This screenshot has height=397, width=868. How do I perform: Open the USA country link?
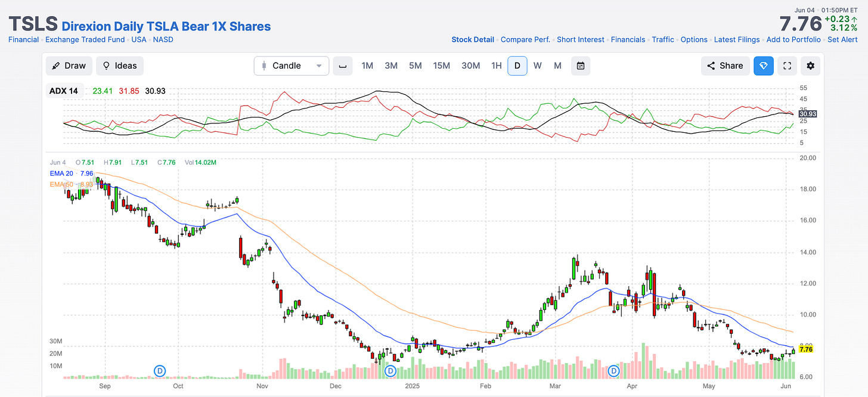pos(139,39)
